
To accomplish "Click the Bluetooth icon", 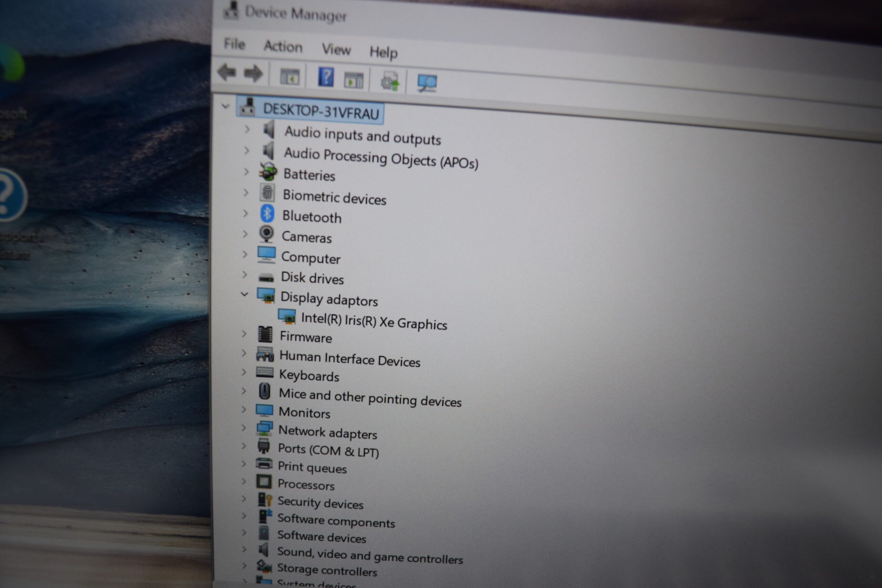I will coord(267,213).
